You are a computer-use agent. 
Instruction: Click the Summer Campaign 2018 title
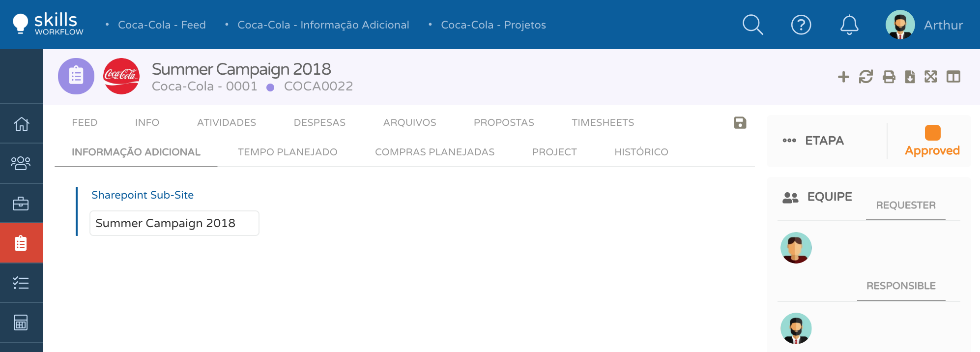[241, 69]
